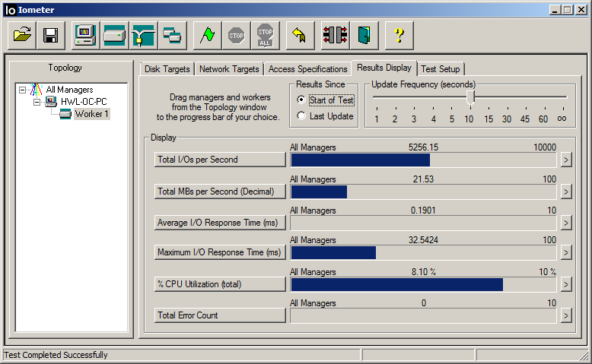Click the 8.10 % CPU utilization value

tap(423, 272)
